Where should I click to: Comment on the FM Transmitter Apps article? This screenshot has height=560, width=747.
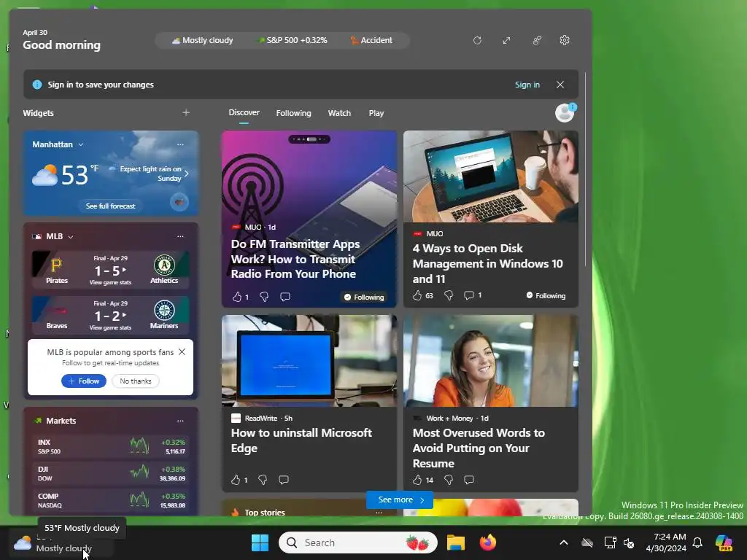tap(285, 297)
